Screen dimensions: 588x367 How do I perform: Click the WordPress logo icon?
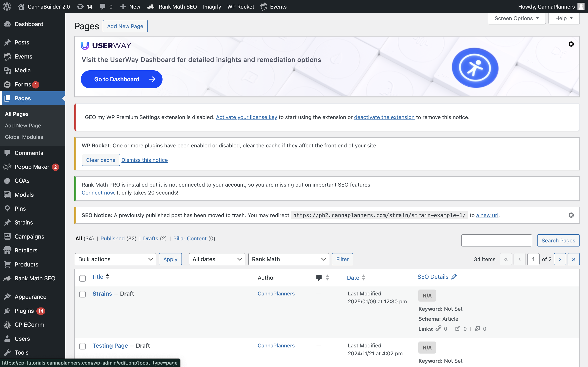[x=7, y=7]
